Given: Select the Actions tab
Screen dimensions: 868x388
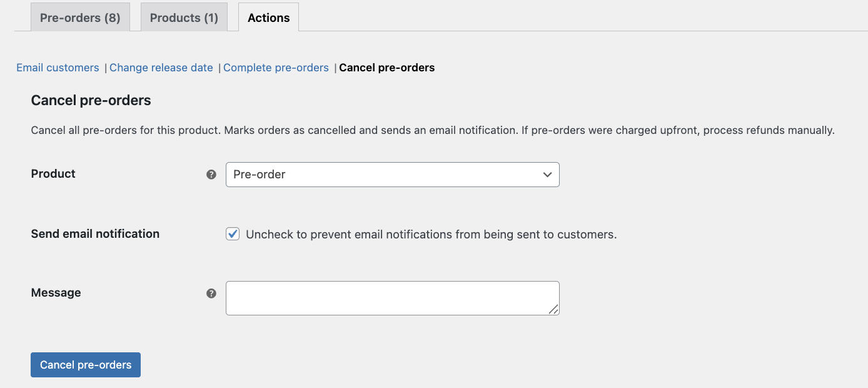Looking at the screenshot, I should (268, 18).
